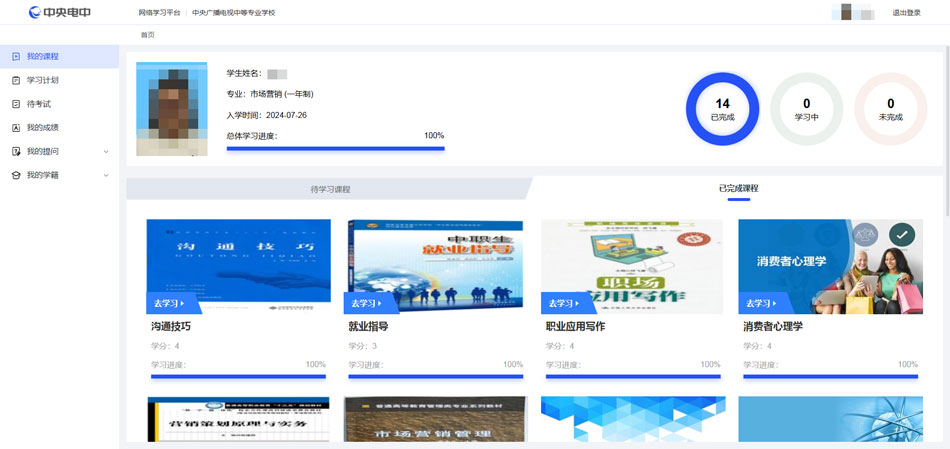Image resolution: width=950 pixels, height=449 pixels.
Task: Click the 14 已完成 ring
Action: coord(722,109)
